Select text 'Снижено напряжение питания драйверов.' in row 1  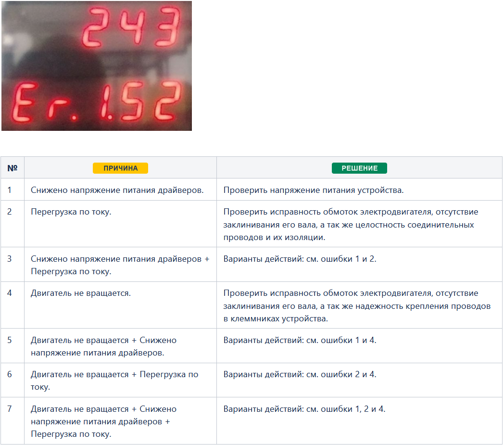(117, 190)
